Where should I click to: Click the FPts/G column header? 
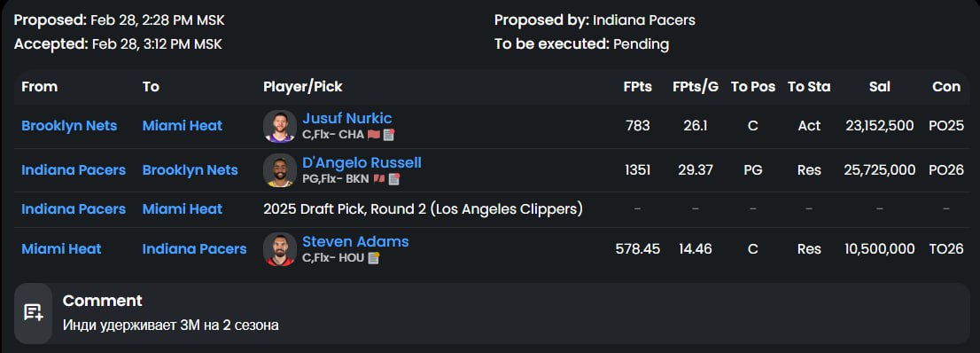tap(696, 87)
